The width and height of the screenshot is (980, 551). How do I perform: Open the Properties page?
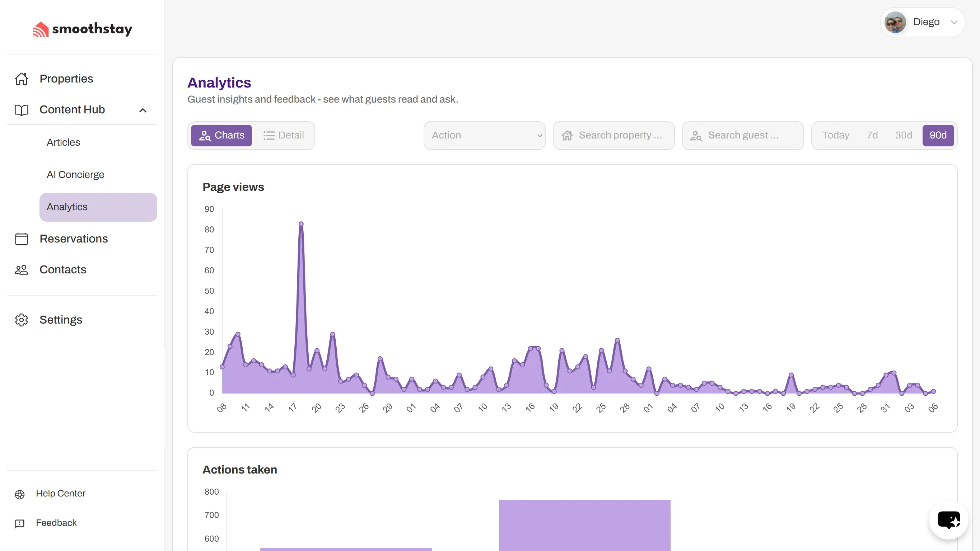point(82,79)
